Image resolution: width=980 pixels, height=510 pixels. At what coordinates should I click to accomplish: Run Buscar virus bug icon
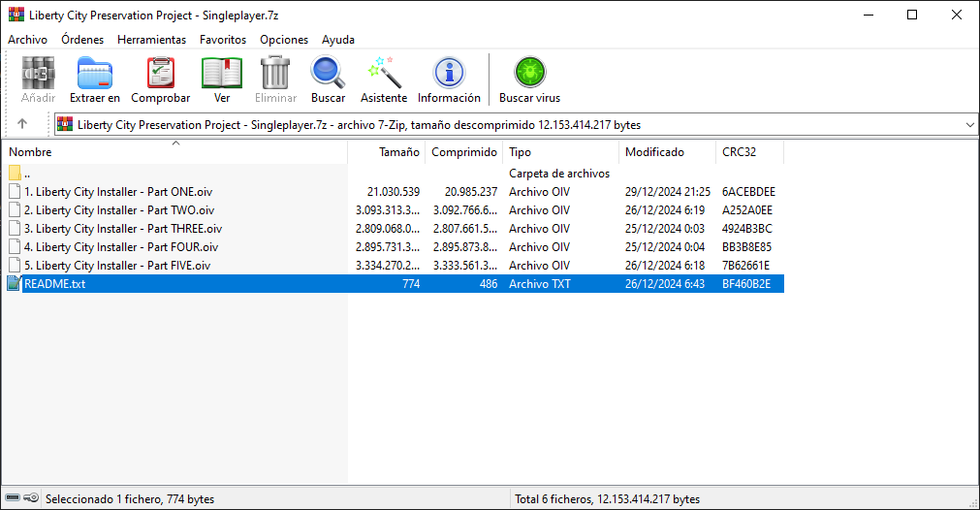point(530,73)
